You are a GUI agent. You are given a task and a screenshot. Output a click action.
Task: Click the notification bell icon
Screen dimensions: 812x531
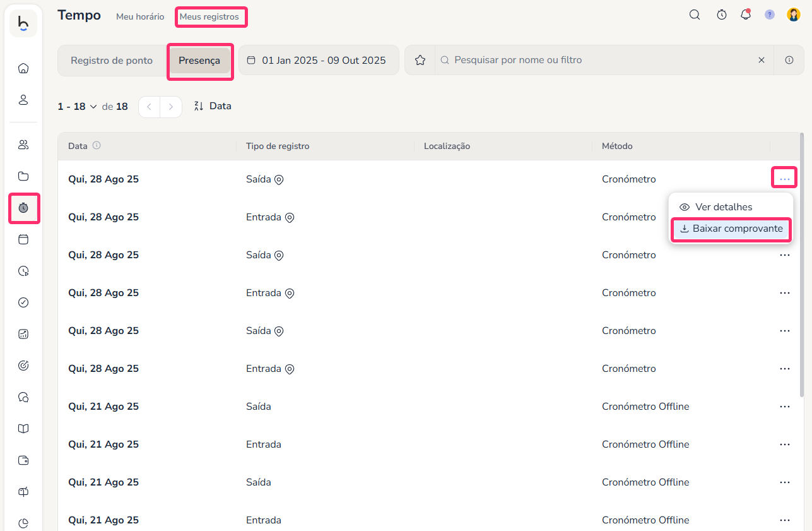746,15
